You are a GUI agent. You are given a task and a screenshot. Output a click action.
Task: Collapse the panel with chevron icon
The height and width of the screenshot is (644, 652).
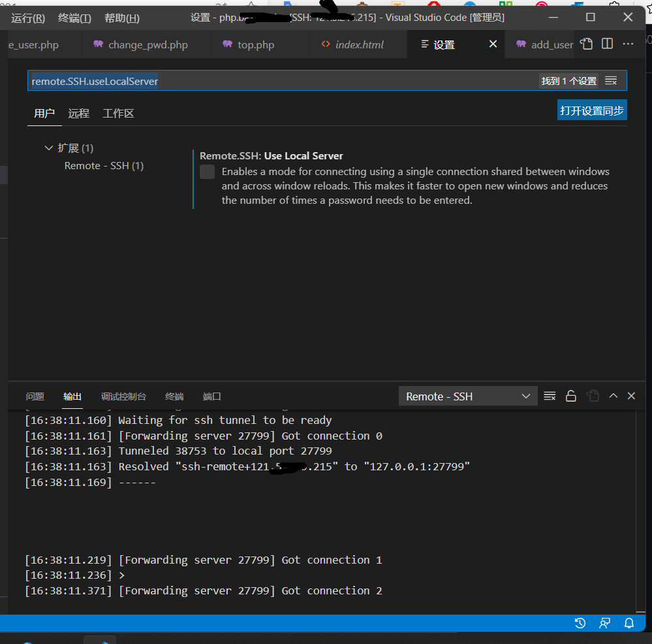613,396
